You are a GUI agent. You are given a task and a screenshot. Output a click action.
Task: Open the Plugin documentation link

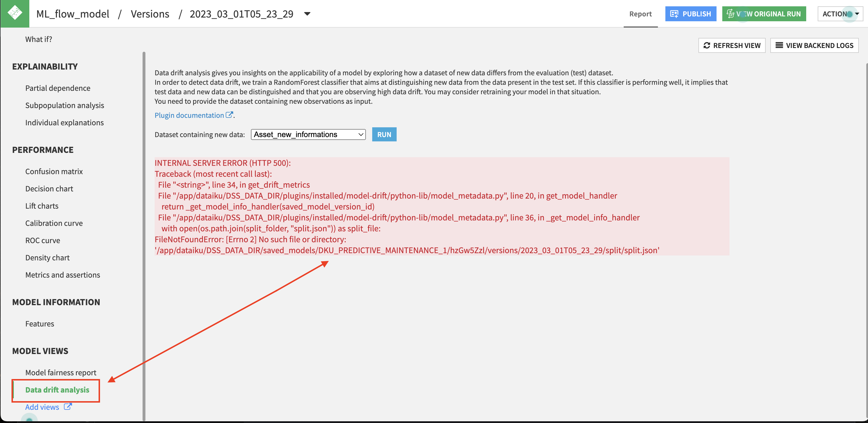click(189, 115)
